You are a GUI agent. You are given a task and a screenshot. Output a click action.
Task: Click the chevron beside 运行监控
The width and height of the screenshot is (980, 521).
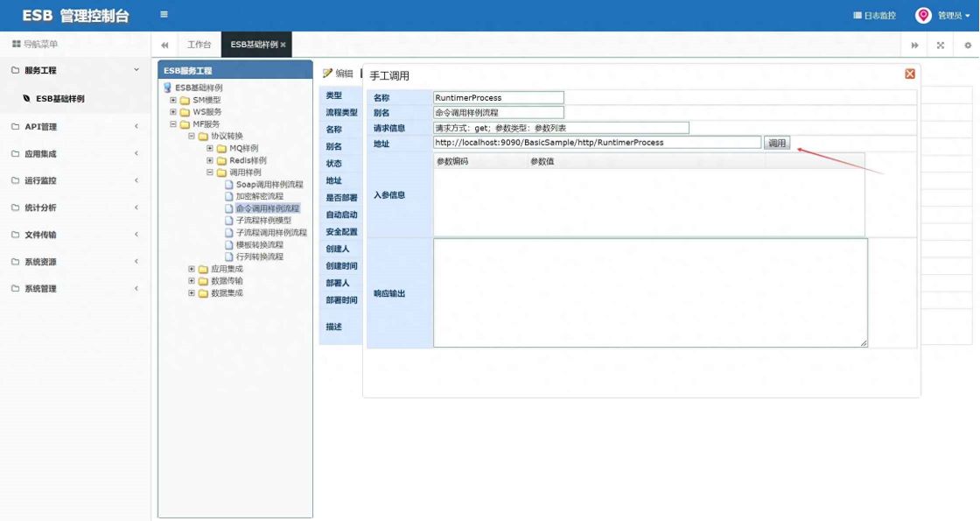pyautogui.click(x=136, y=180)
